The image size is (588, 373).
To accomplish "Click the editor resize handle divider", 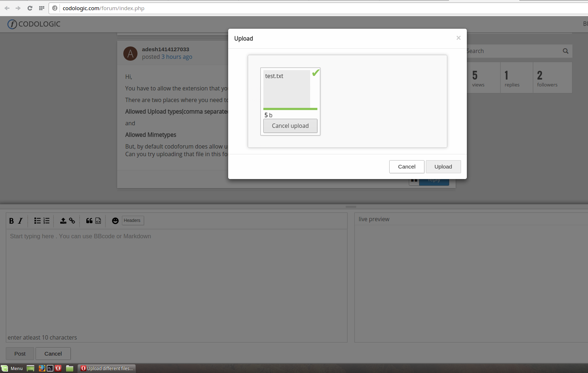I will [351, 207].
